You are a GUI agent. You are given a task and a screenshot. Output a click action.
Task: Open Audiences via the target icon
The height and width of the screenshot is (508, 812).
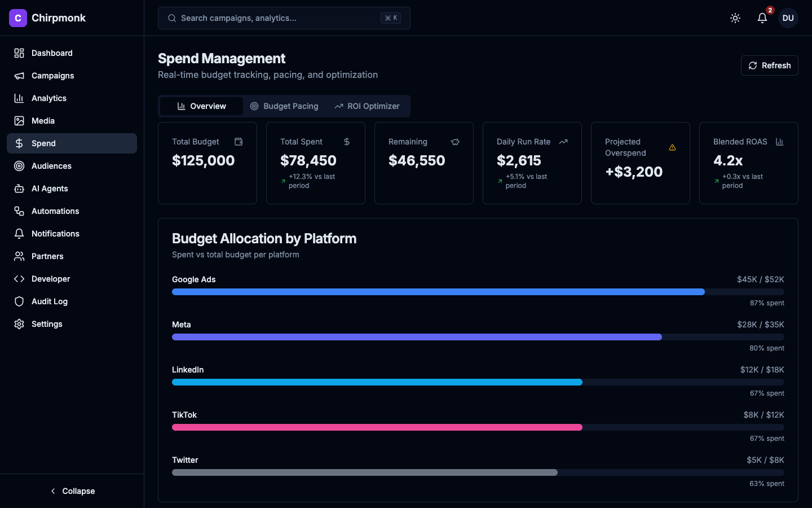tap(19, 165)
